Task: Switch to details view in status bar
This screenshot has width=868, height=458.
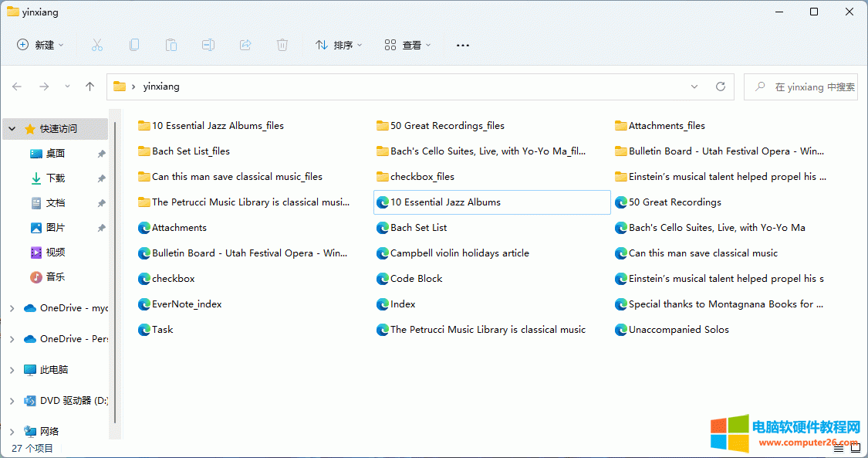Action: 839,448
